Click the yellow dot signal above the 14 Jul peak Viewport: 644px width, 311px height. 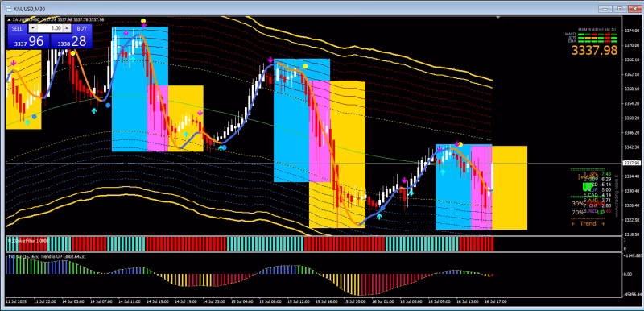click(143, 20)
